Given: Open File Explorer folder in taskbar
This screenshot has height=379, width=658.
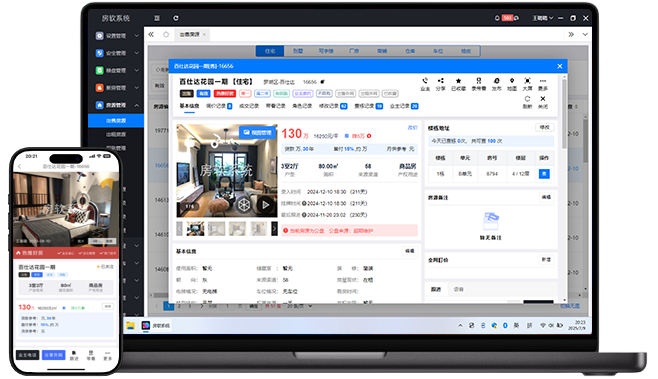Looking at the screenshot, I should (x=130, y=325).
